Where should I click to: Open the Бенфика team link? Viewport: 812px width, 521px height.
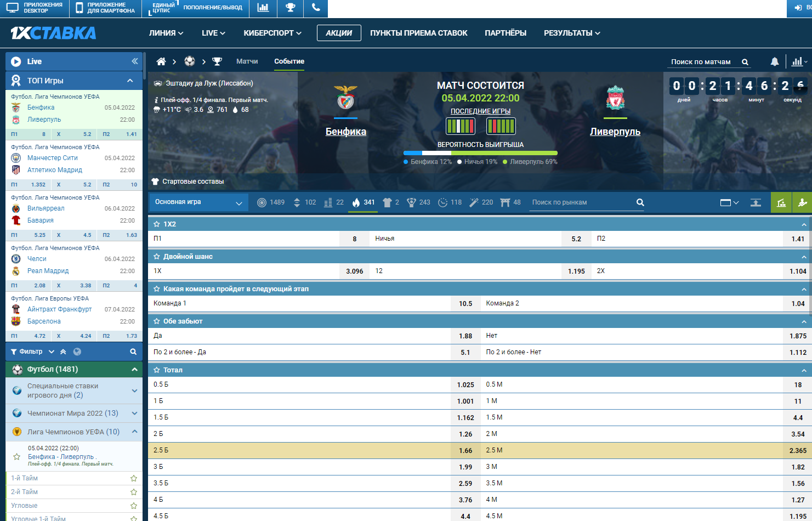[346, 132]
